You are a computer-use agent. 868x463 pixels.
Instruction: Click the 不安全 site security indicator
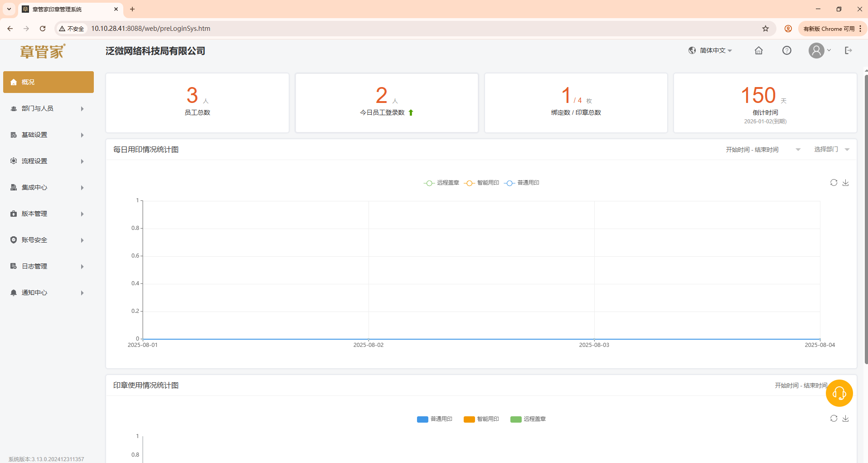(72, 29)
